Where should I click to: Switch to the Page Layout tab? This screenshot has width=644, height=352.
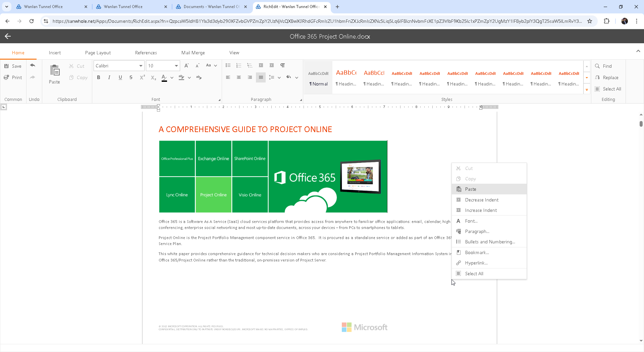click(98, 53)
